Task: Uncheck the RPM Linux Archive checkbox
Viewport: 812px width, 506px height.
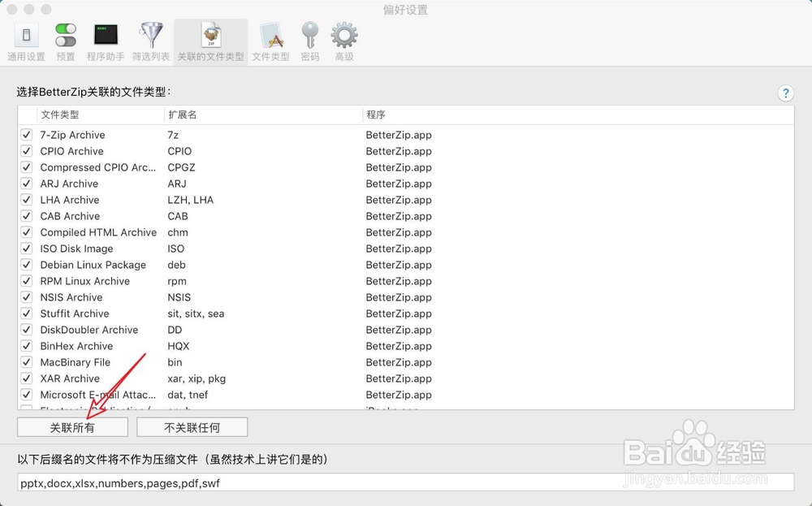Action: click(x=27, y=281)
